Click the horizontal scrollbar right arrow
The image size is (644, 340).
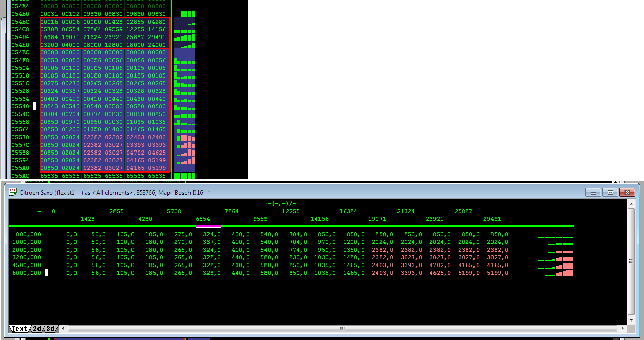click(622, 329)
